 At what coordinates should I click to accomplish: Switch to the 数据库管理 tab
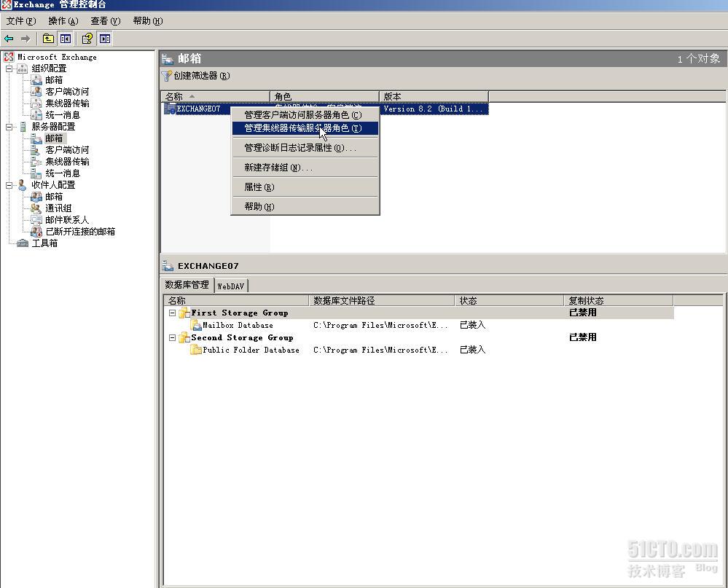pos(187,285)
